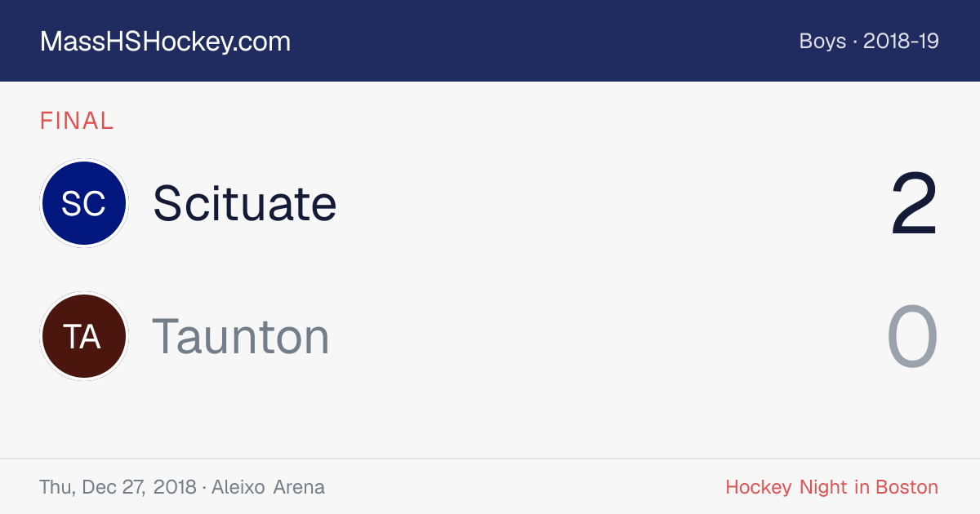This screenshot has height=514, width=980.
Task: Click the MassHSHockey.com site title
Action: coord(165,42)
